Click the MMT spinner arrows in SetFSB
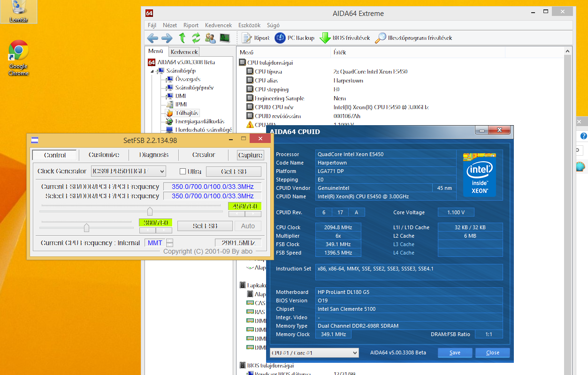 tap(170, 243)
